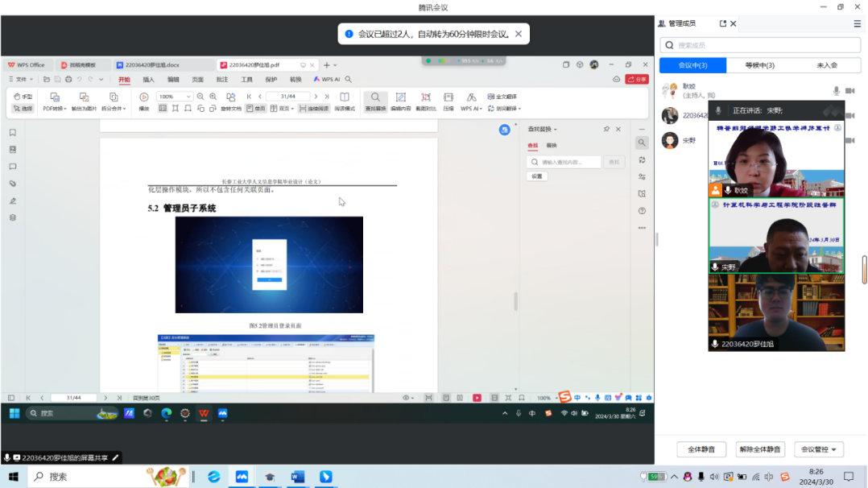Expand the PDF转换 dropdown

coord(55,108)
